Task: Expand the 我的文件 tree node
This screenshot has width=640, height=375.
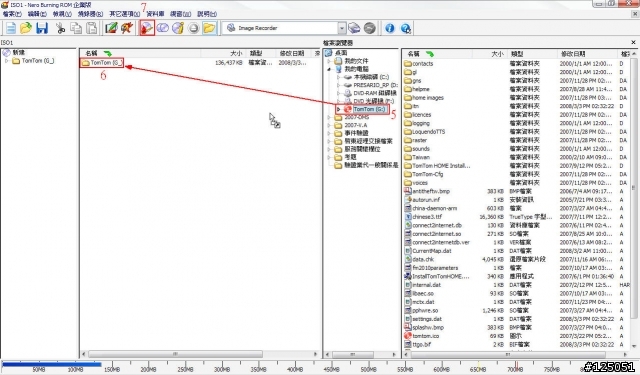Action: coord(329,61)
